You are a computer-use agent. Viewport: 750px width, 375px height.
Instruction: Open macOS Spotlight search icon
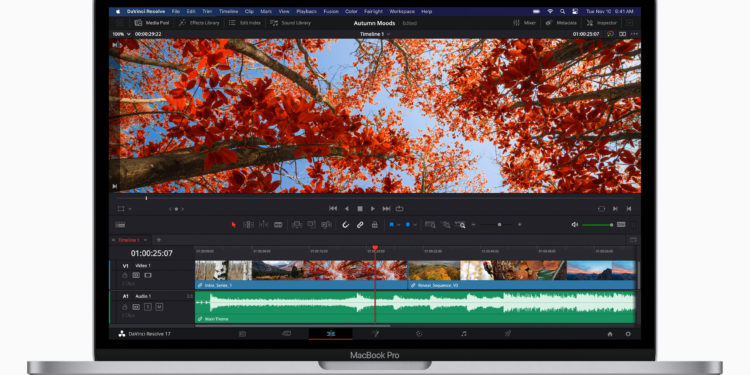(x=562, y=11)
